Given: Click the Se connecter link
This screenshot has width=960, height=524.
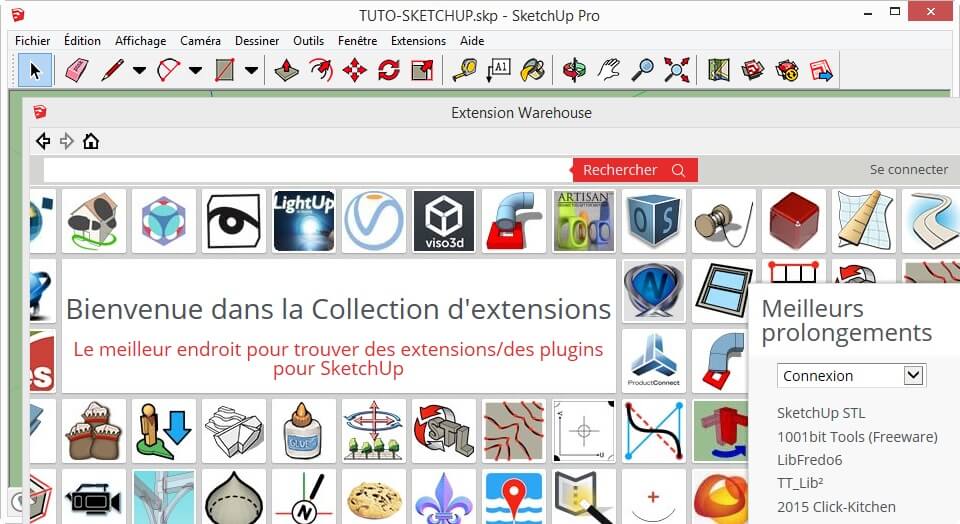Looking at the screenshot, I should coord(909,170).
